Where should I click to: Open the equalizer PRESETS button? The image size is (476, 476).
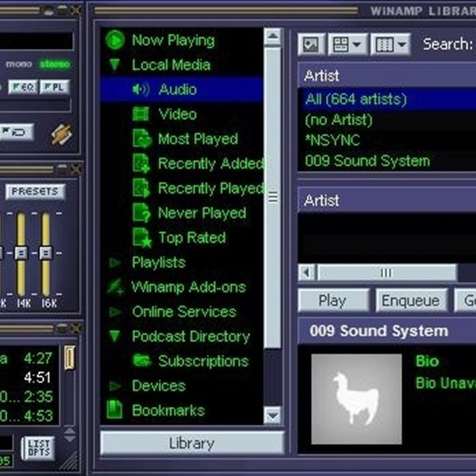[35, 191]
